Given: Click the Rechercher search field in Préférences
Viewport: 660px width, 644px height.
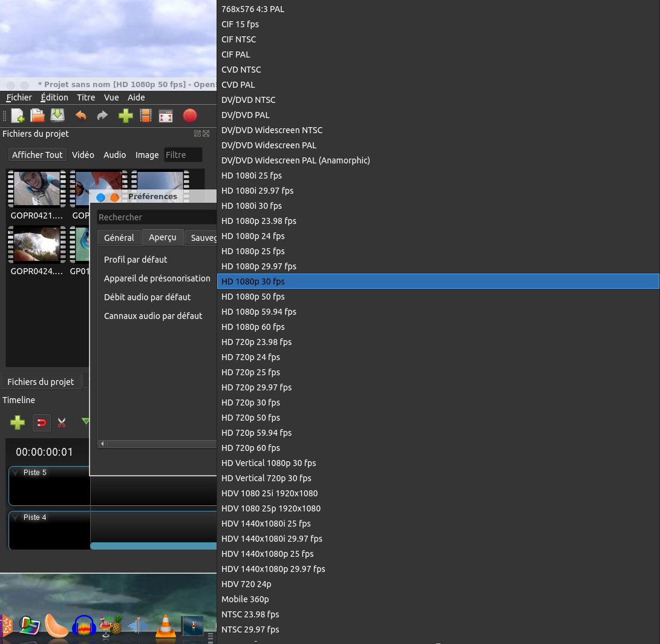Looking at the screenshot, I should pyautogui.click(x=156, y=217).
